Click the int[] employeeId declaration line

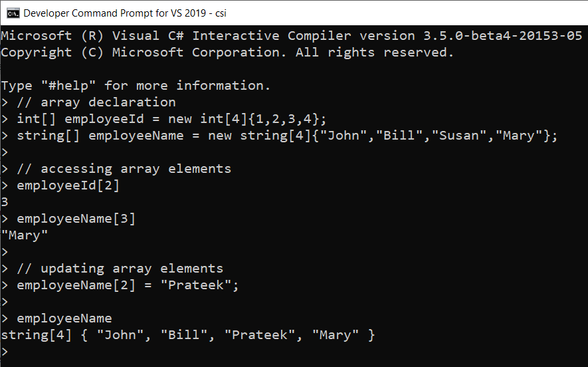(x=172, y=119)
